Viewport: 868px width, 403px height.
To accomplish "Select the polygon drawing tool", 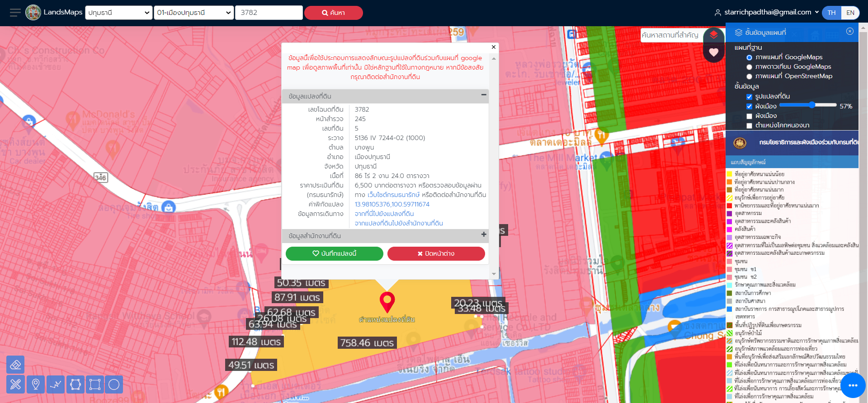I will [x=75, y=384].
